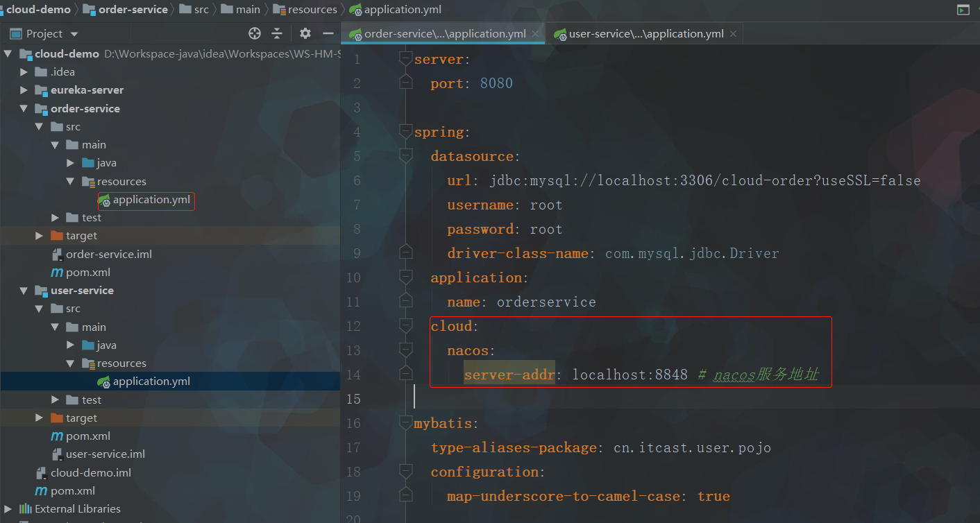Click the localhost:8848 server address value
Viewport: 980px width, 523px height.
(630, 375)
